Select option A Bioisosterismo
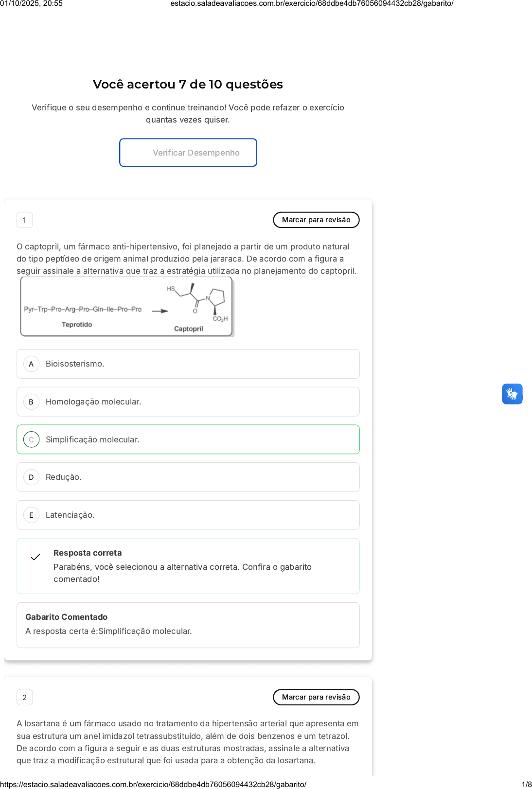Screen dimensions: 532x789 pos(188,364)
